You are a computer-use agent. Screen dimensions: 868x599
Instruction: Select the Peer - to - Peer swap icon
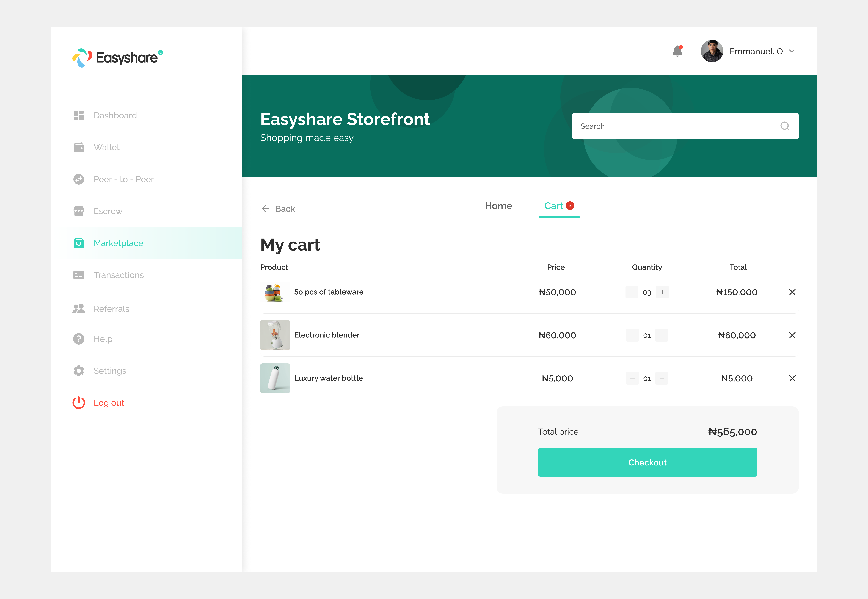click(x=79, y=179)
